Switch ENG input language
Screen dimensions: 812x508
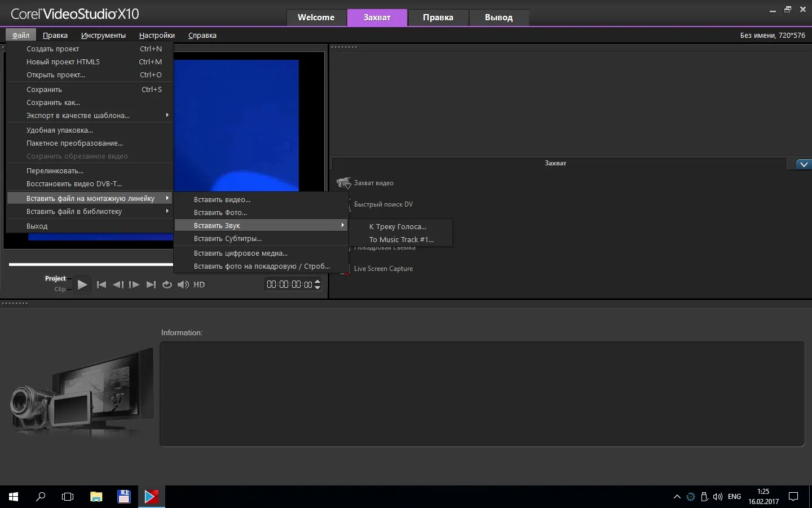(734, 497)
